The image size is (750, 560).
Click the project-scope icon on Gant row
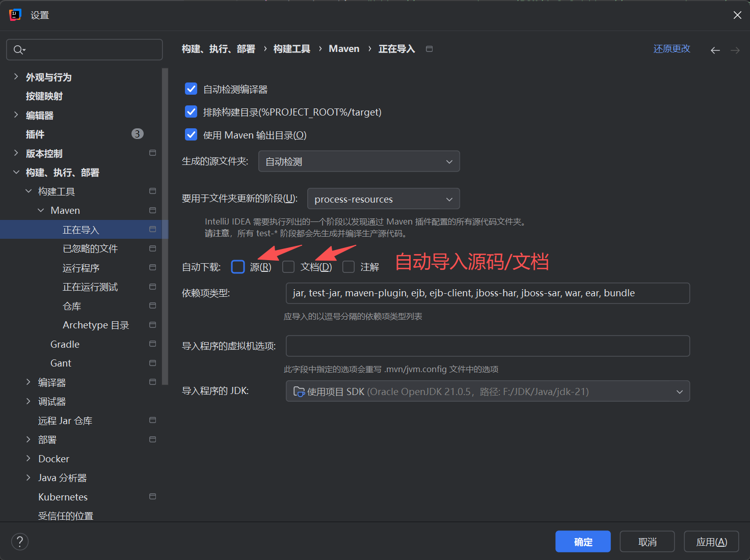152,363
